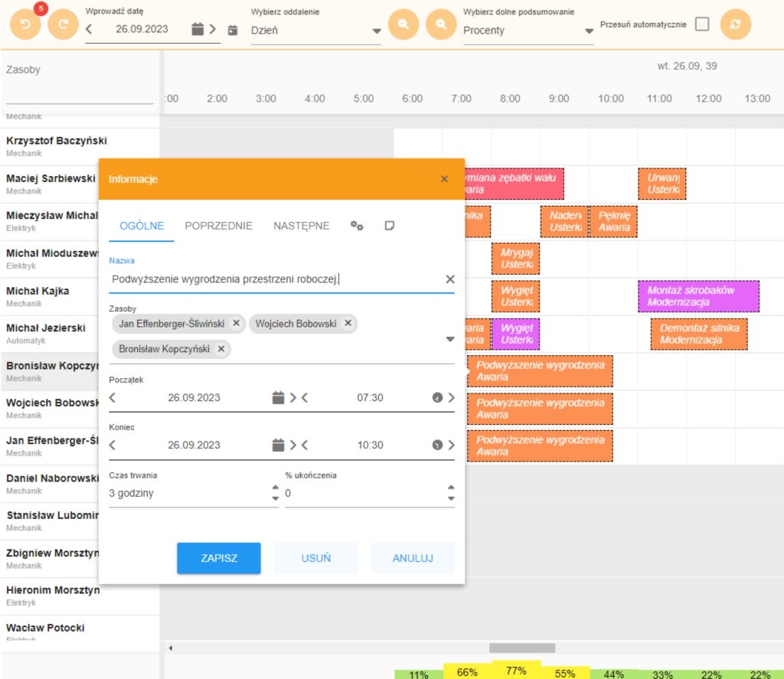Image resolution: width=784 pixels, height=679 pixels.
Task: Click the undo button with red badge
Action: point(24,24)
